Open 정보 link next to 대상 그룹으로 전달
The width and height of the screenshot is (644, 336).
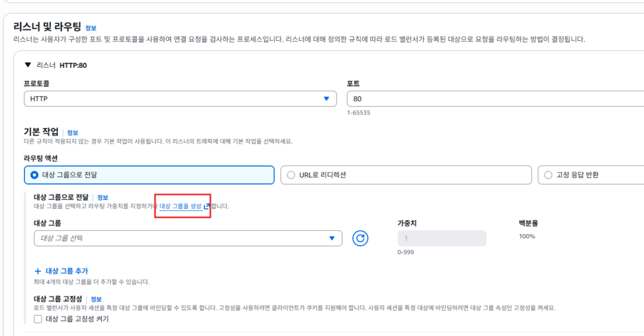(x=103, y=198)
